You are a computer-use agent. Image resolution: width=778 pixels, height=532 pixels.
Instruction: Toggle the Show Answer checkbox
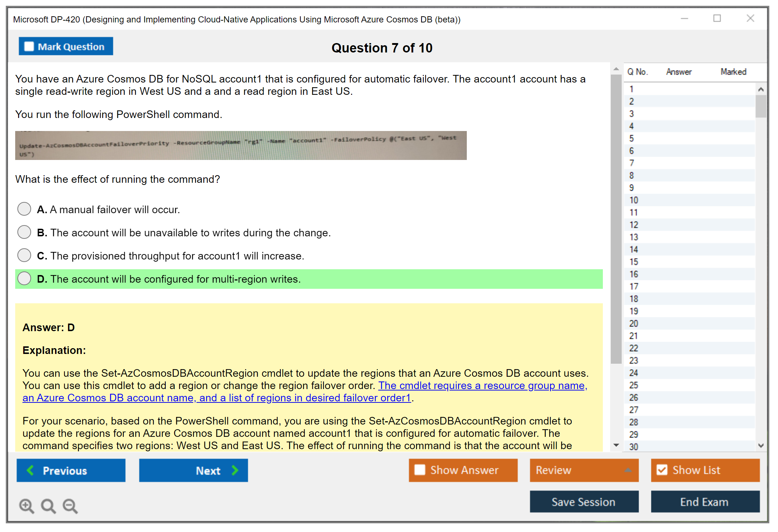pos(420,470)
